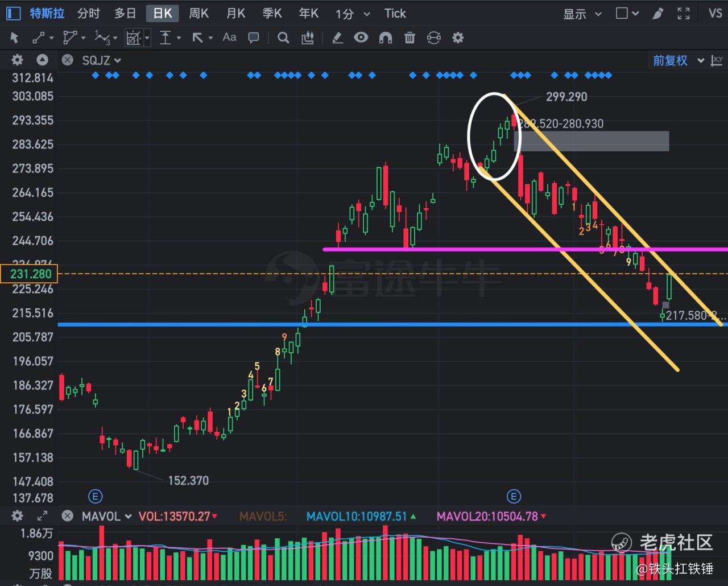
Task: Switch to the 周K weekly tab
Action: (x=198, y=13)
